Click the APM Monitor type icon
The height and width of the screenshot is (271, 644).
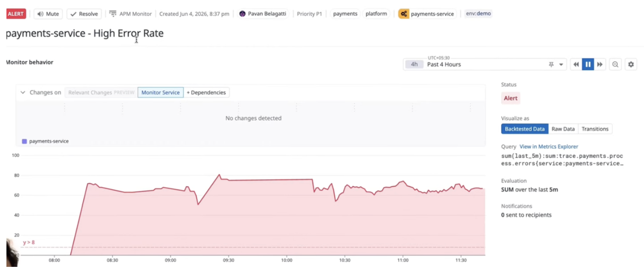click(113, 14)
